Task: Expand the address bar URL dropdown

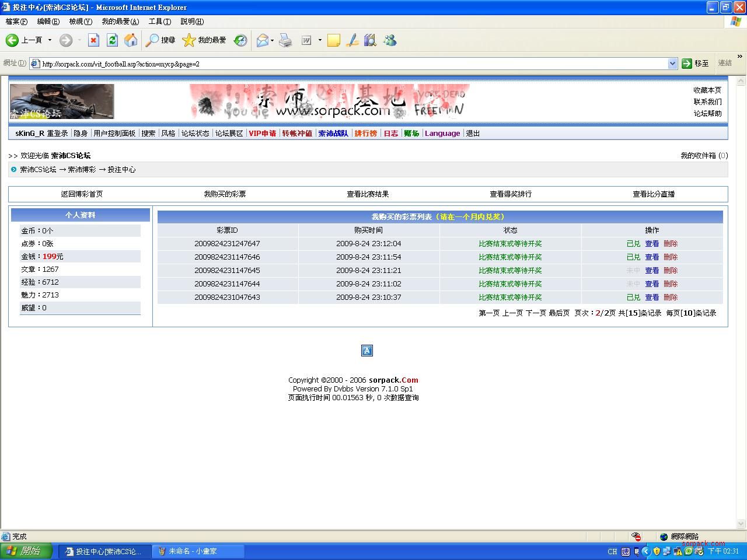Action: 672,64
